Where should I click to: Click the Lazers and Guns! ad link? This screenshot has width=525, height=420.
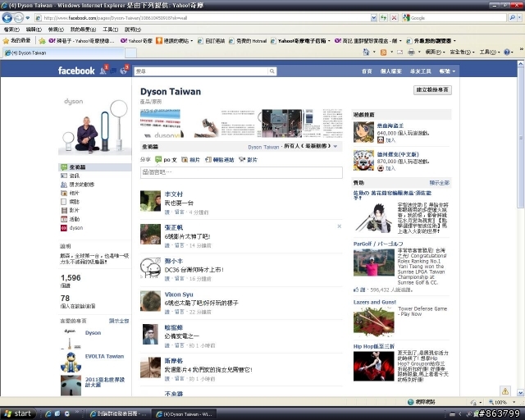375,302
